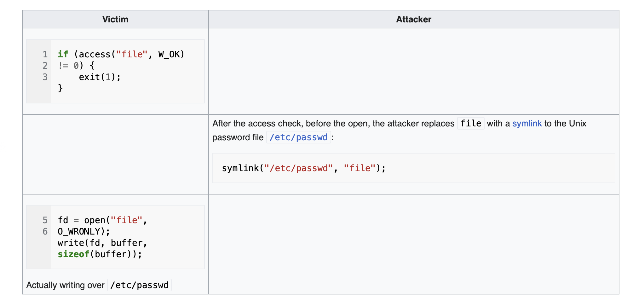Open the symlink hyperlink

click(527, 123)
